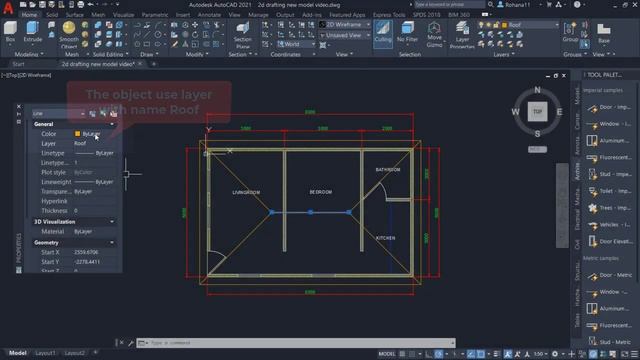
Task: Click the Open file icon in quick access toolbar
Action: tap(32, 5)
